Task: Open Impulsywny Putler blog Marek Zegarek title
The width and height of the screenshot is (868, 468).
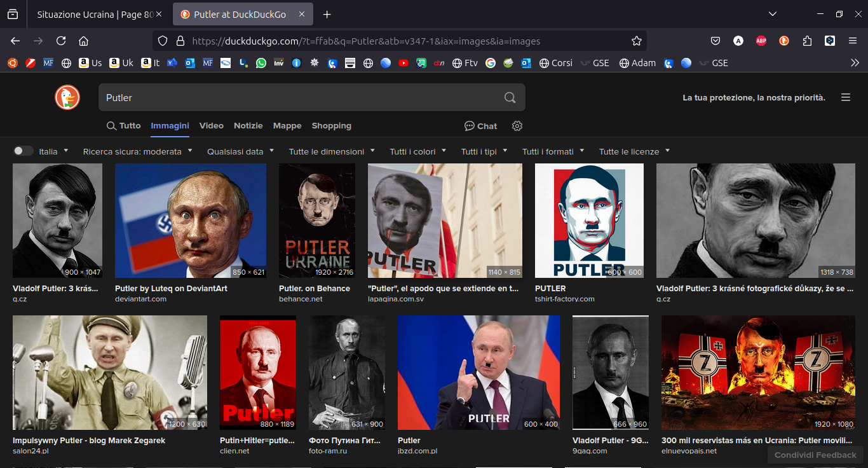Action: click(89, 440)
